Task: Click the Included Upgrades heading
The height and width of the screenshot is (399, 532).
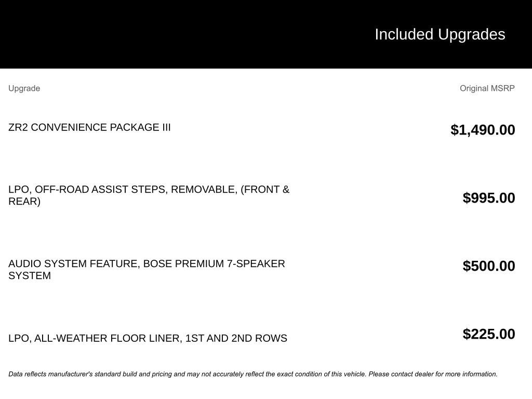Action: pyautogui.click(x=440, y=34)
